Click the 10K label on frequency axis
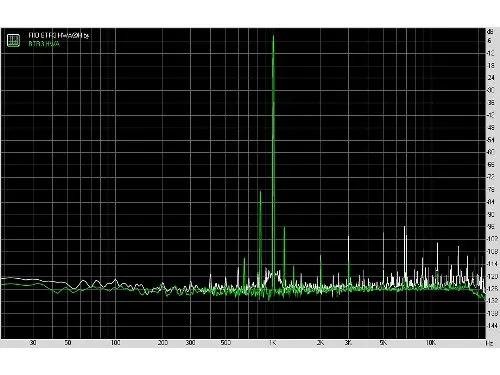This screenshot has height=375, width=500. pos(431,343)
